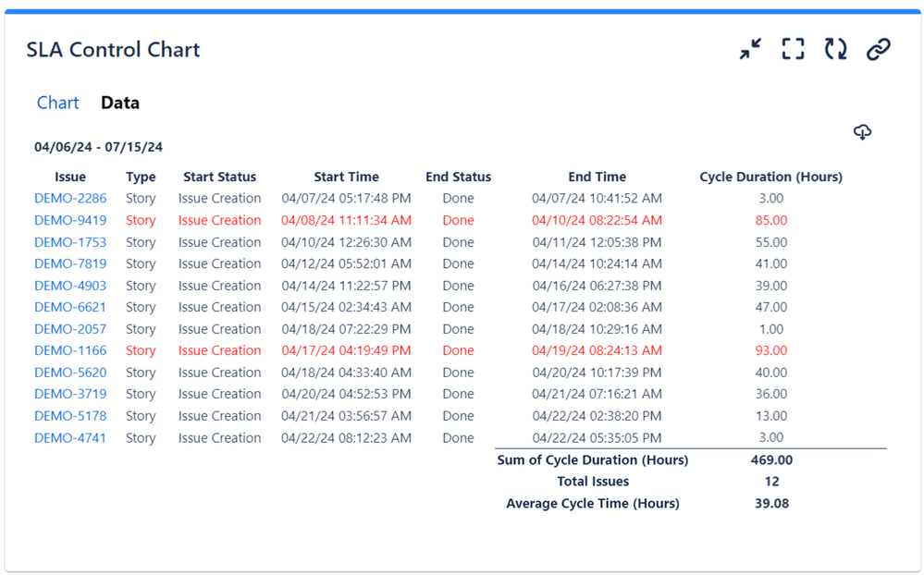Select start time 04/07/24 05:17:48 PM

pos(347,199)
